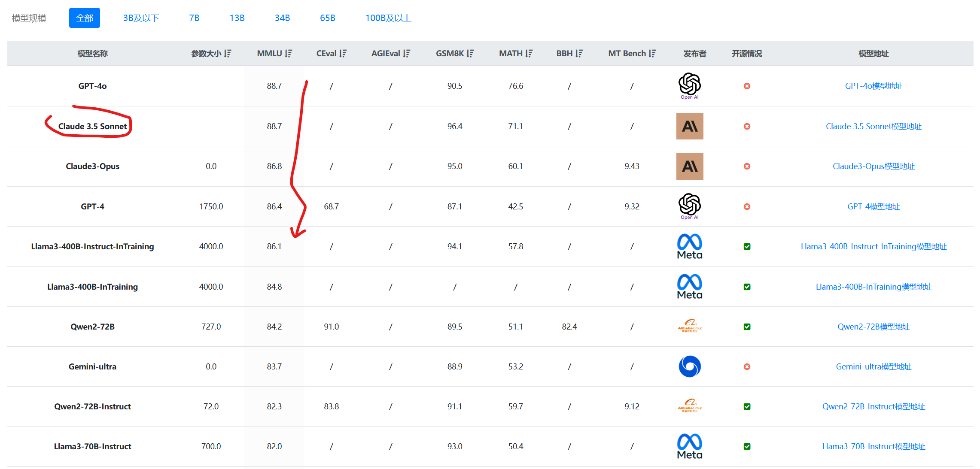Filter models by 34B size
The width and height of the screenshot is (980, 469).
tap(283, 18)
